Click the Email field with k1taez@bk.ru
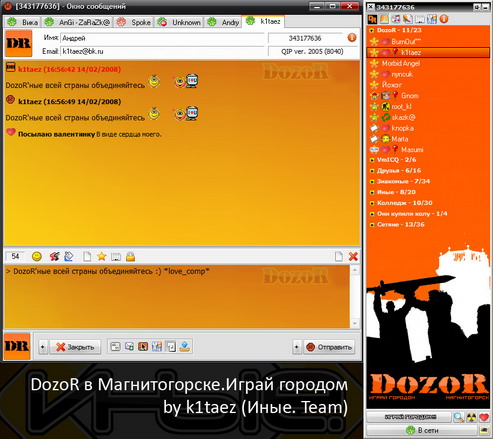493x439 pixels. click(162, 51)
